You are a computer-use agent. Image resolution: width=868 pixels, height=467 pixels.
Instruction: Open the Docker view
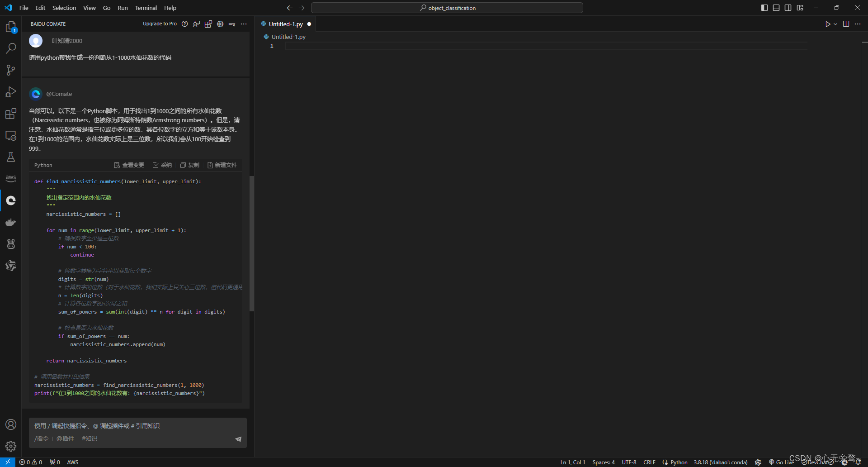point(11,222)
